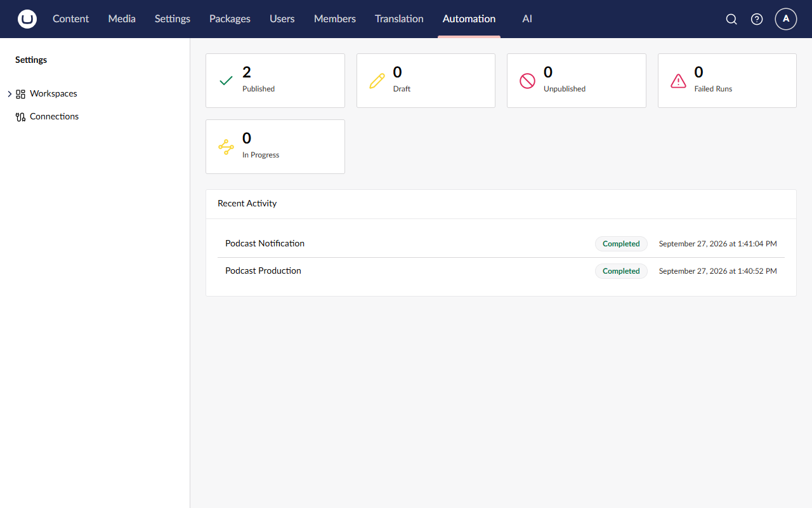Click the Failed Runs warning triangle icon

click(678, 81)
